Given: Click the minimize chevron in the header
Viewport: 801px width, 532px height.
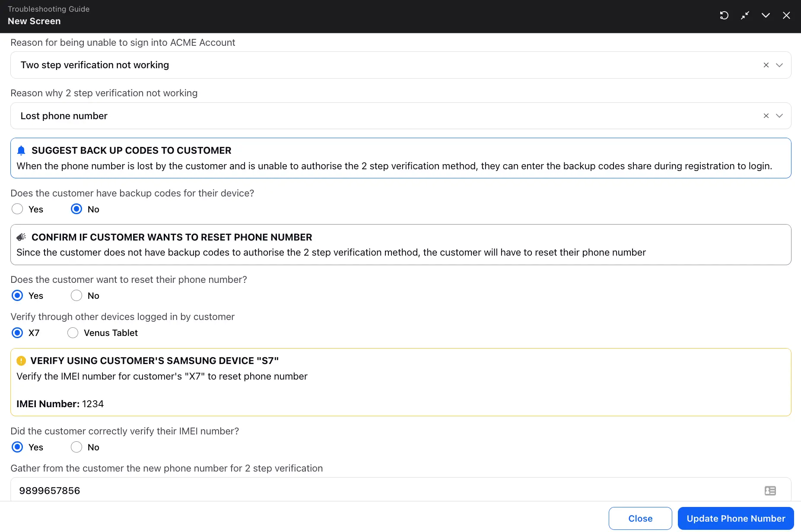Looking at the screenshot, I should point(766,15).
